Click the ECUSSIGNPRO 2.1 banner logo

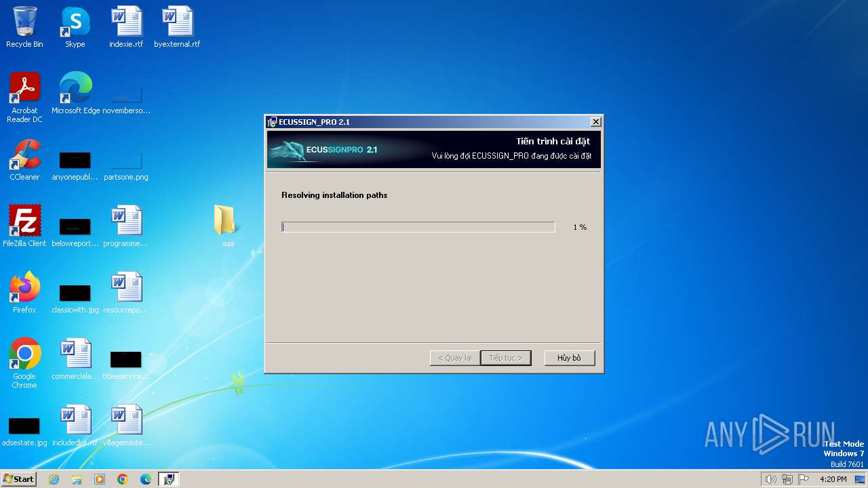pyautogui.click(x=323, y=150)
